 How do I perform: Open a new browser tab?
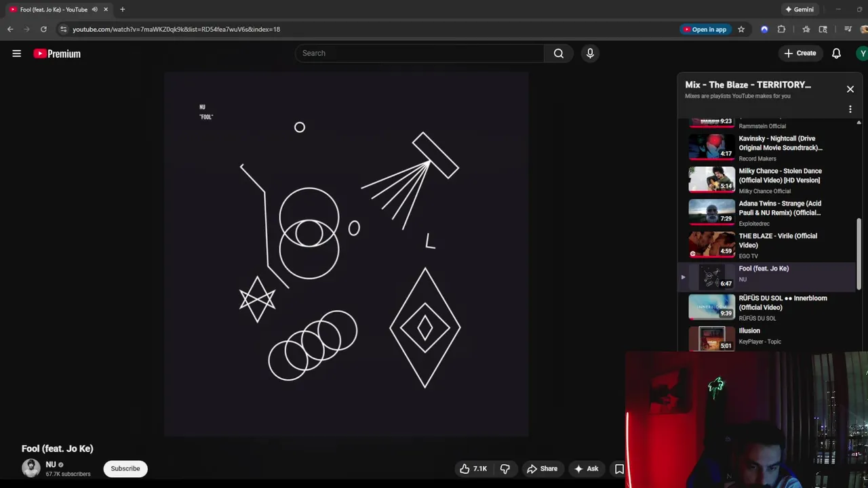122,9
